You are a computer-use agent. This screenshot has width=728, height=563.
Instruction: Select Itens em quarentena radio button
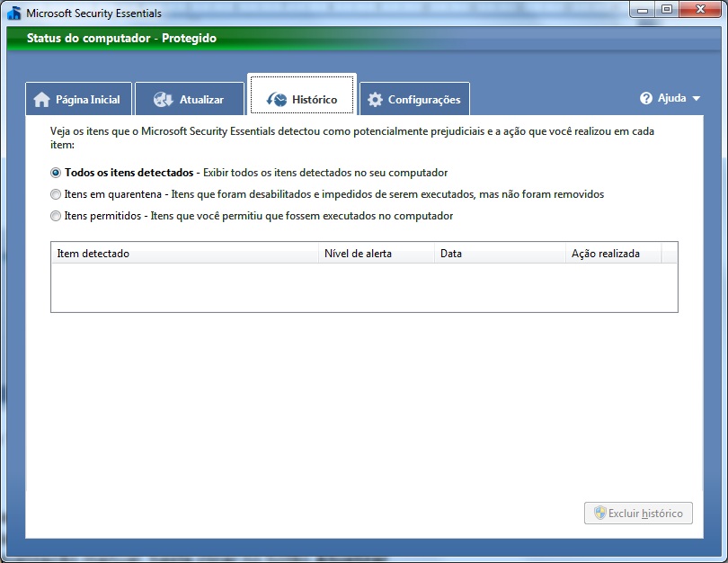pos(56,194)
